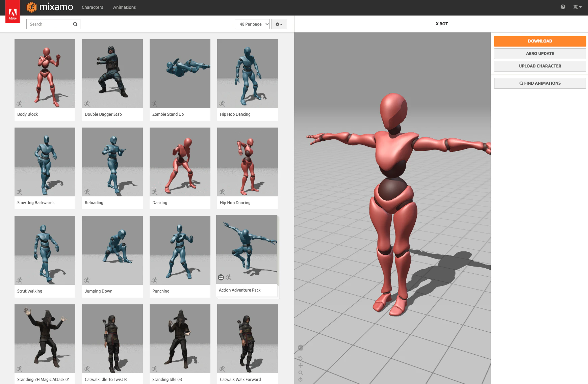
Task: Click the running figure icon on Zombie Stand Up
Action: click(155, 103)
